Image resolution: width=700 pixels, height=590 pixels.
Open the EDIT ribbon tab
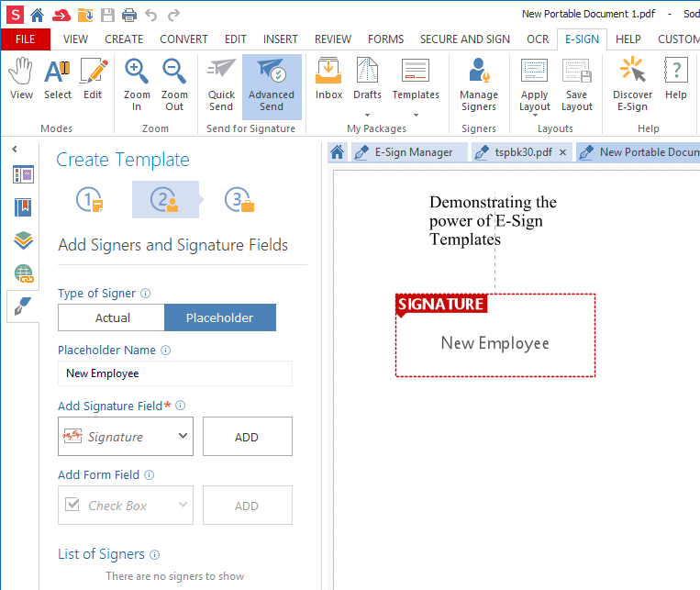coord(235,39)
